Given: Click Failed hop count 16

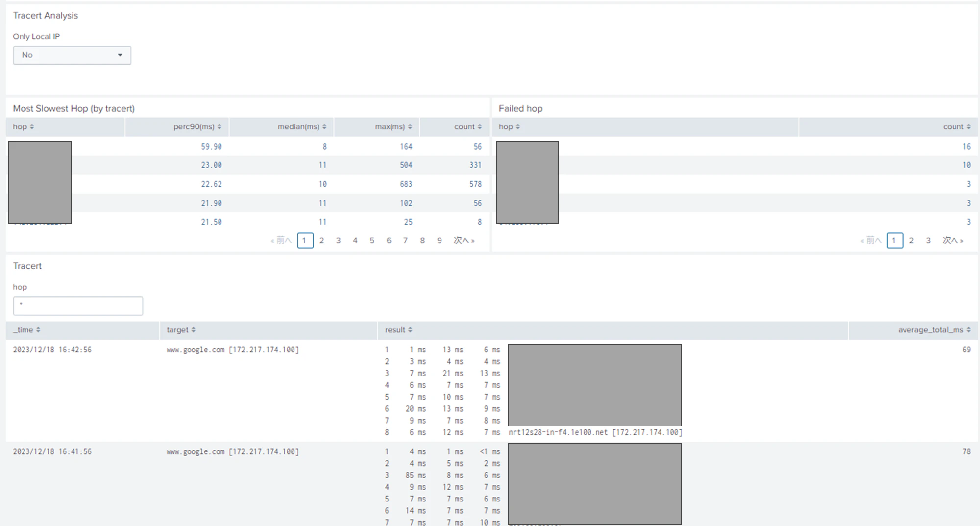Looking at the screenshot, I should 966,147.
